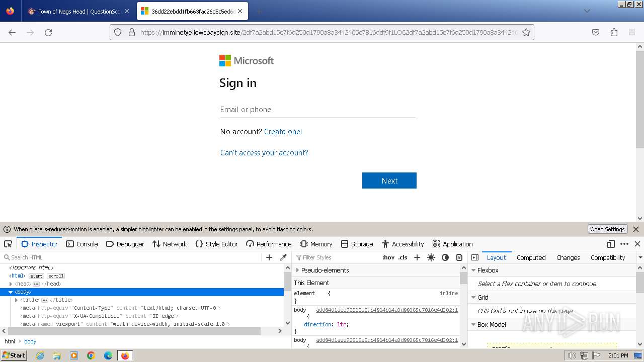This screenshot has height=362, width=644.
Task: Collapse the sidebar pane toggle icon
Action: coord(475,257)
